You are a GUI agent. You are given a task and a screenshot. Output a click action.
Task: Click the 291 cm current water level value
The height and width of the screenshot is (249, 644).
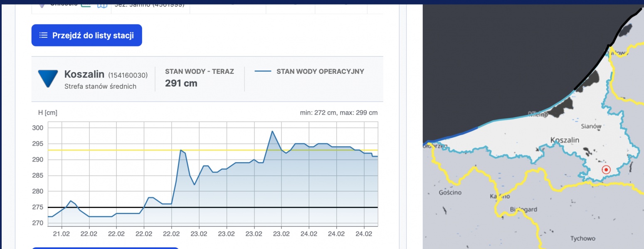pos(181,83)
